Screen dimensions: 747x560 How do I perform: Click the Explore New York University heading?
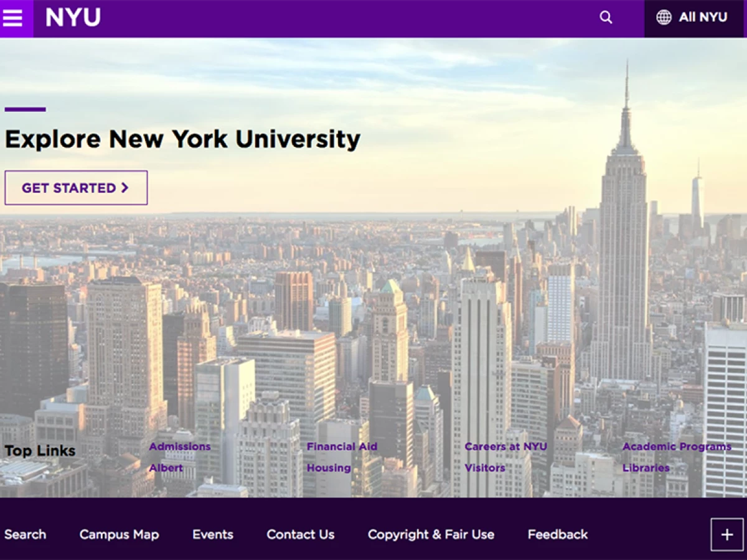(182, 139)
